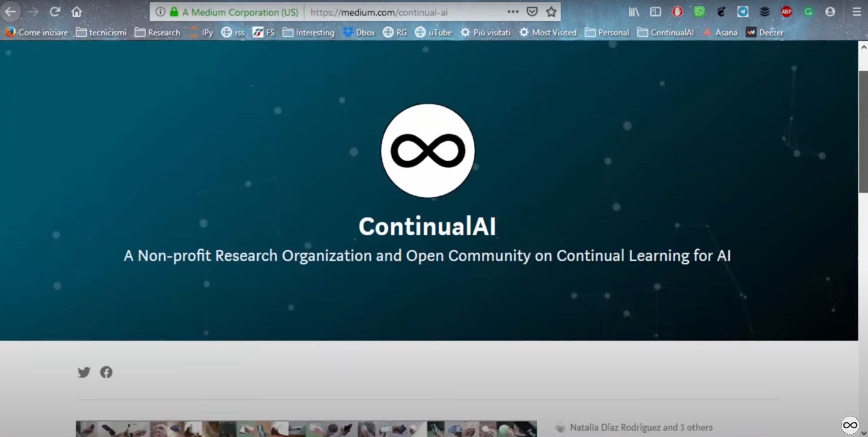868x437 pixels.
Task: Open the 'Asana' bookmark
Action: tap(720, 32)
